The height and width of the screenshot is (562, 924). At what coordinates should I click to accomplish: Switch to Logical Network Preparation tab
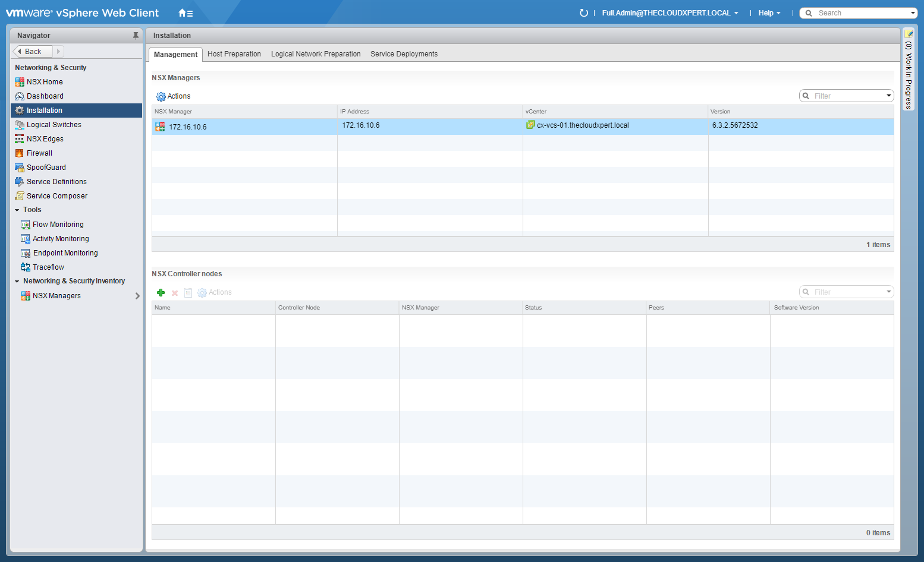[316, 54]
